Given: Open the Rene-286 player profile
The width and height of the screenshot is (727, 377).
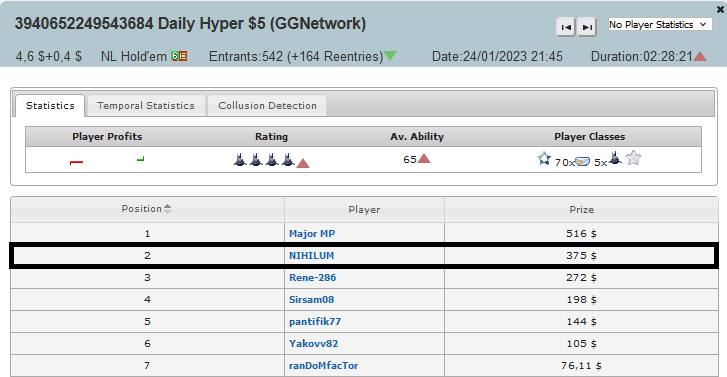Looking at the screenshot, I should pyautogui.click(x=312, y=278).
